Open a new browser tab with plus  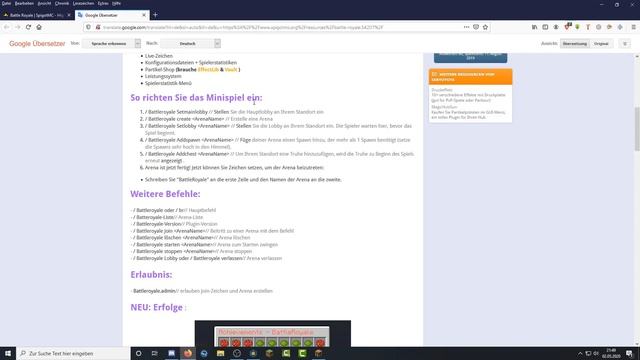[x=155, y=15]
